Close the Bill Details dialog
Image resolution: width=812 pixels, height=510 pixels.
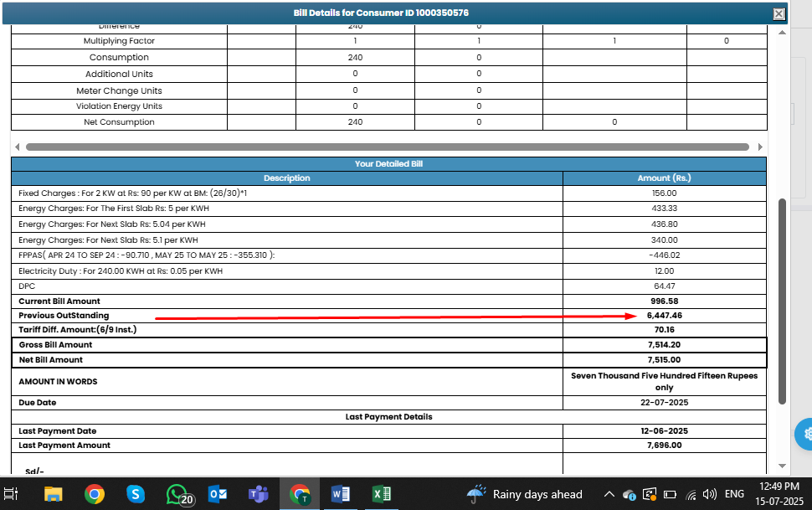point(779,13)
